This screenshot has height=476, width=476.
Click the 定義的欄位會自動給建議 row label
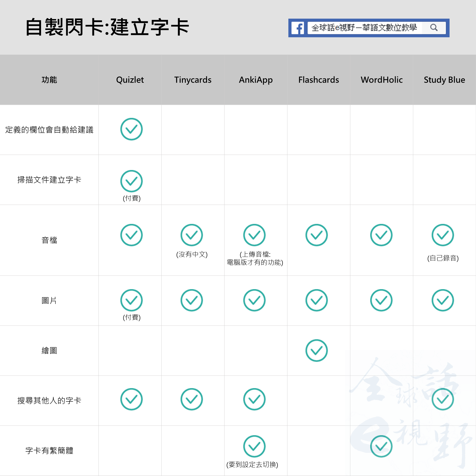(49, 130)
